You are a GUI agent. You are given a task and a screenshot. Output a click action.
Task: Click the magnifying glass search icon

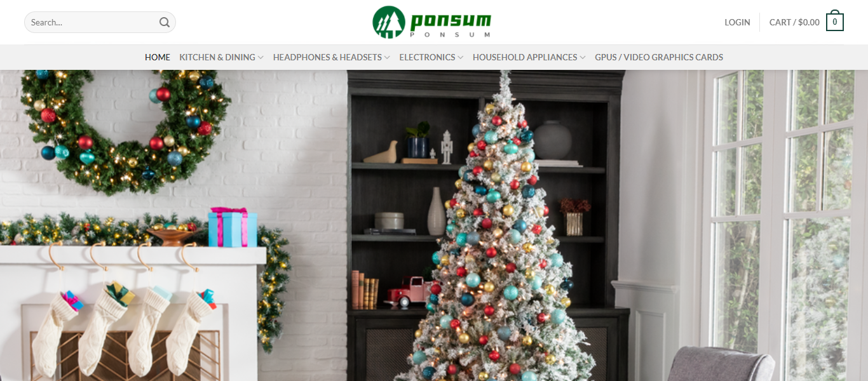164,22
